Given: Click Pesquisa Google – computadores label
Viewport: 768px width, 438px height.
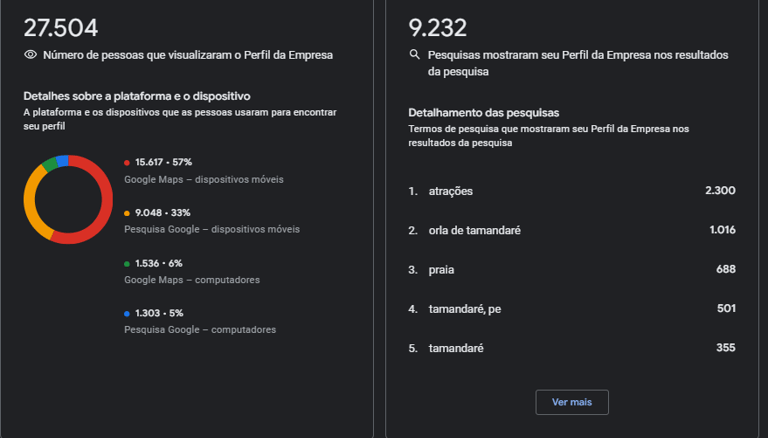Looking at the screenshot, I should coord(200,330).
